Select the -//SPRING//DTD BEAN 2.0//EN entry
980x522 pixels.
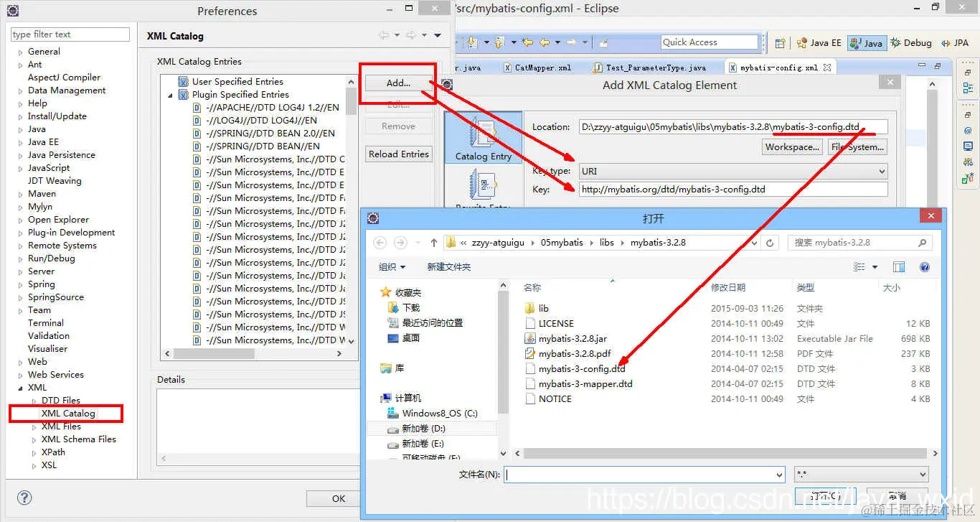point(263,134)
